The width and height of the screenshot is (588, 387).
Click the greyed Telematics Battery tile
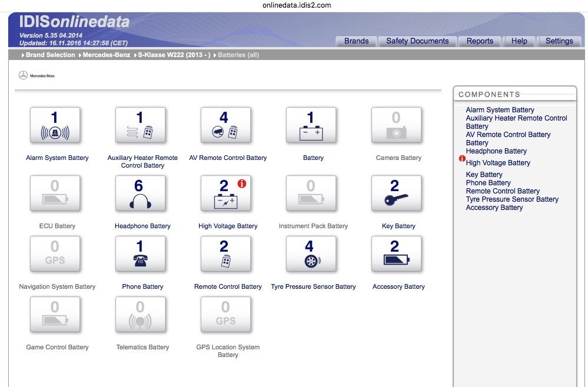[140, 315]
